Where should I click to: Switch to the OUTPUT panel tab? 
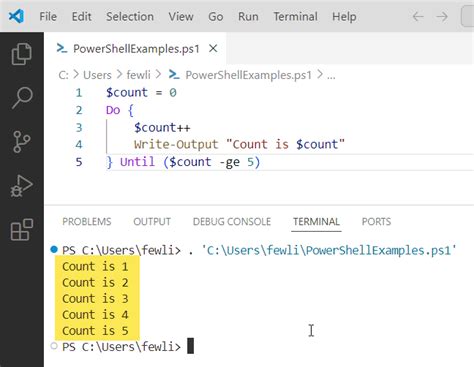pos(152,222)
